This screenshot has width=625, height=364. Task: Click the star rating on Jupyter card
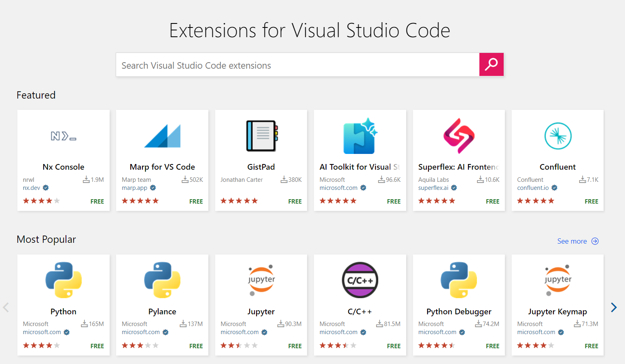239,345
